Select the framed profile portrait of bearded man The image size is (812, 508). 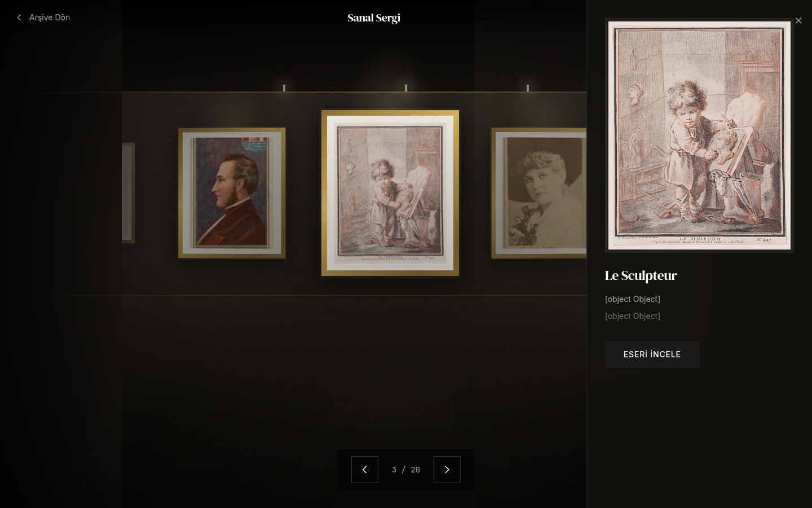point(232,193)
